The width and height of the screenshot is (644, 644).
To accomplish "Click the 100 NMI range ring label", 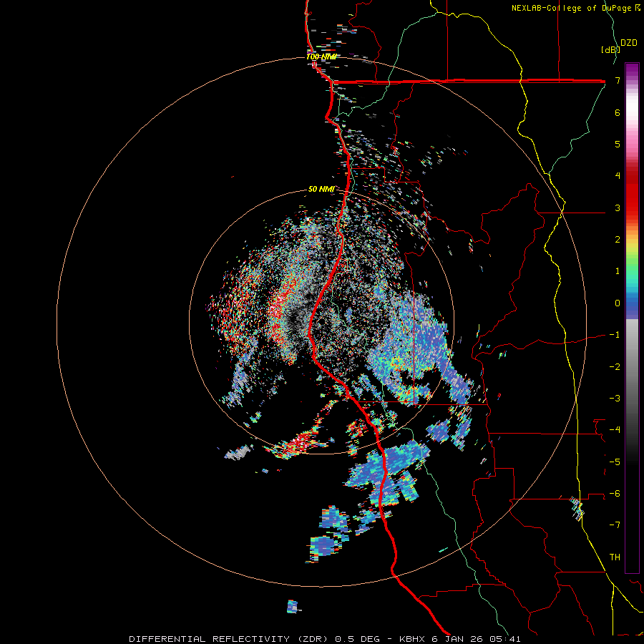I will (321, 57).
